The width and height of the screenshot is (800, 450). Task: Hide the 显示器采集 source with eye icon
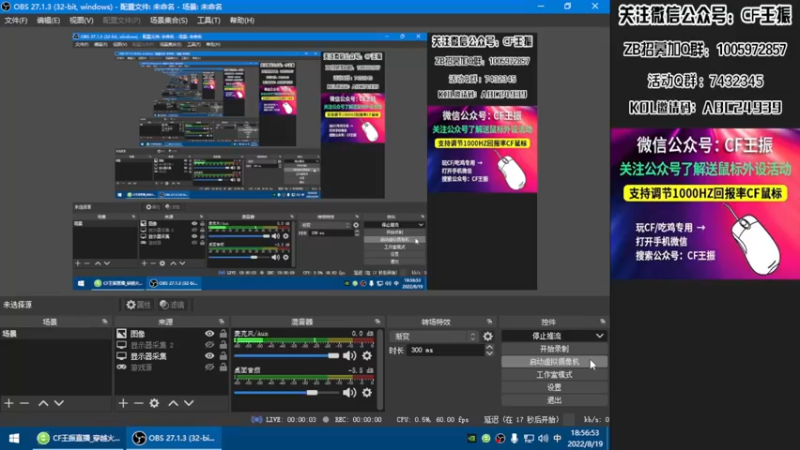(209, 356)
